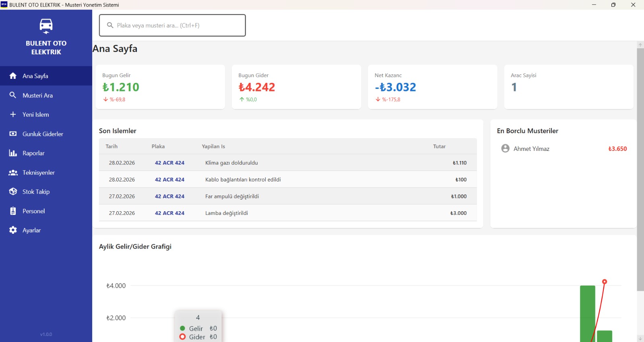
Task: Open the Raporlar menu item
Action: 34,153
